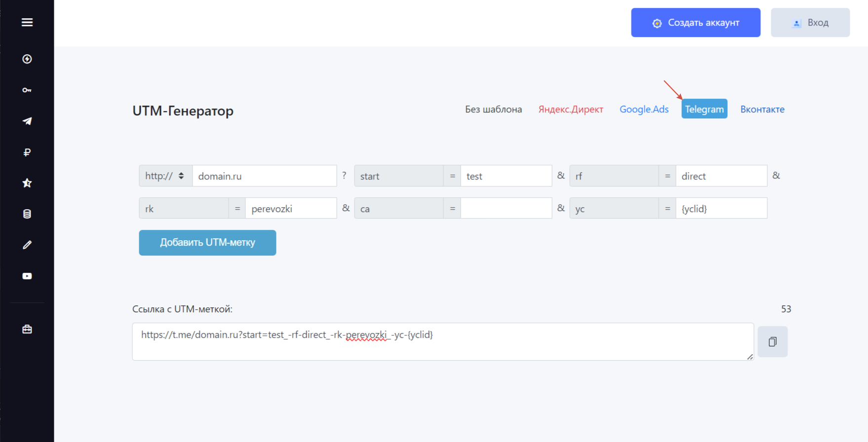Click the Ссылка с UTM-меткой label

(x=182, y=309)
